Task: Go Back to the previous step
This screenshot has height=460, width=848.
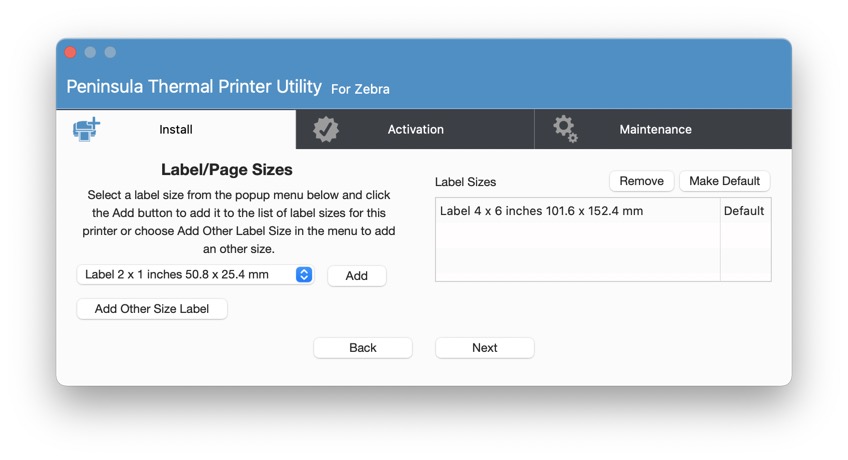Action: tap(363, 348)
